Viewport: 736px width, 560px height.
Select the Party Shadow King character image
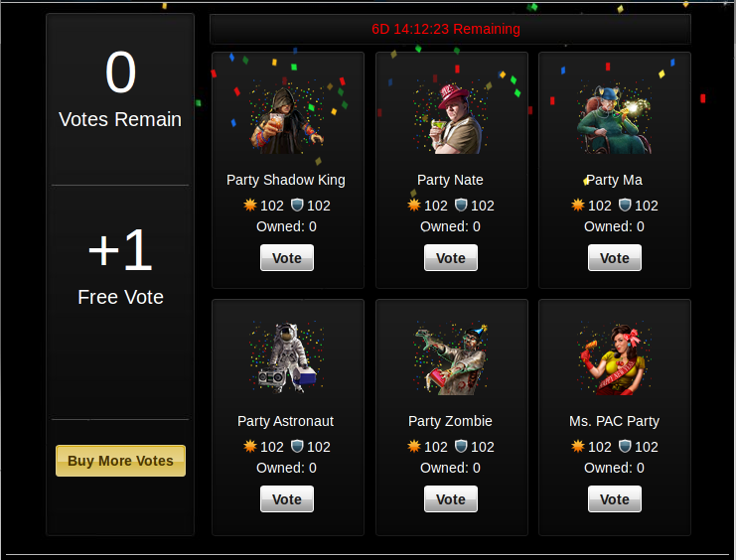(x=287, y=117)
